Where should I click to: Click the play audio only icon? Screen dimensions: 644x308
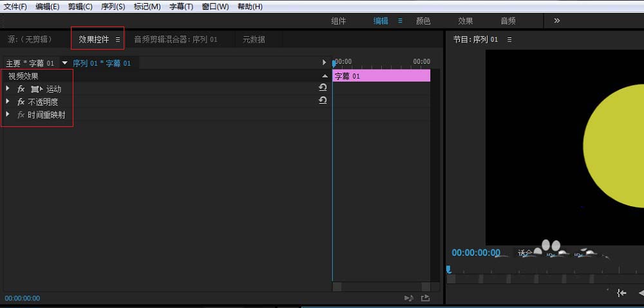point(408,298)
